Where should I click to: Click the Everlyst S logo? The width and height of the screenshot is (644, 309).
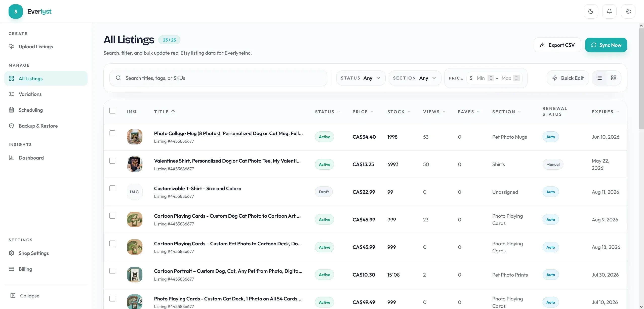(x=16, y=11)
